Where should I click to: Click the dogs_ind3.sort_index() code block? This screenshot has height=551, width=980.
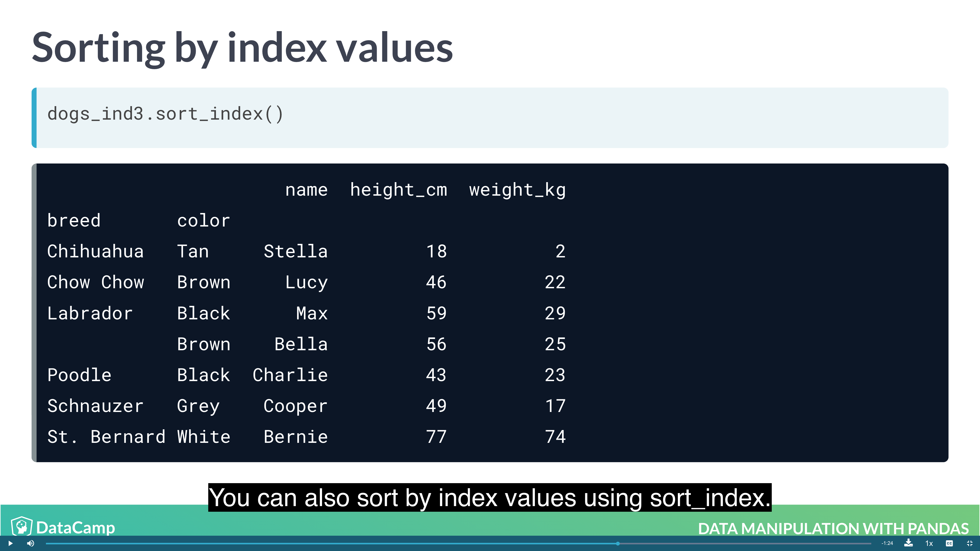(165, 114)
